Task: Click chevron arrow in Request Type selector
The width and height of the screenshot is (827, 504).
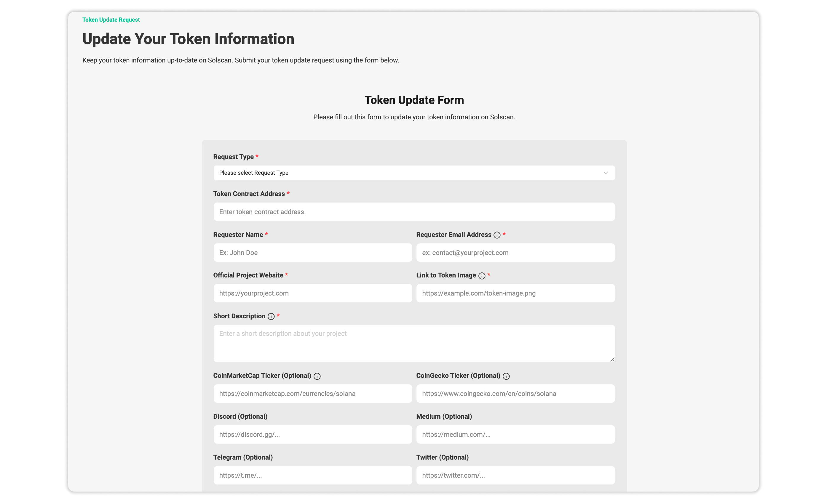Action: coord(606,173)
